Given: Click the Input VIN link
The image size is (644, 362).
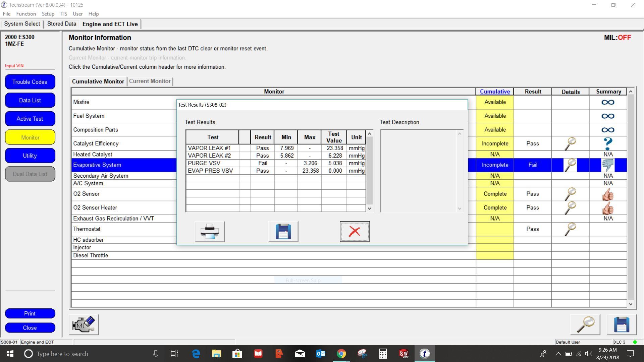Looking at the screenshot, I should point(14,66).
